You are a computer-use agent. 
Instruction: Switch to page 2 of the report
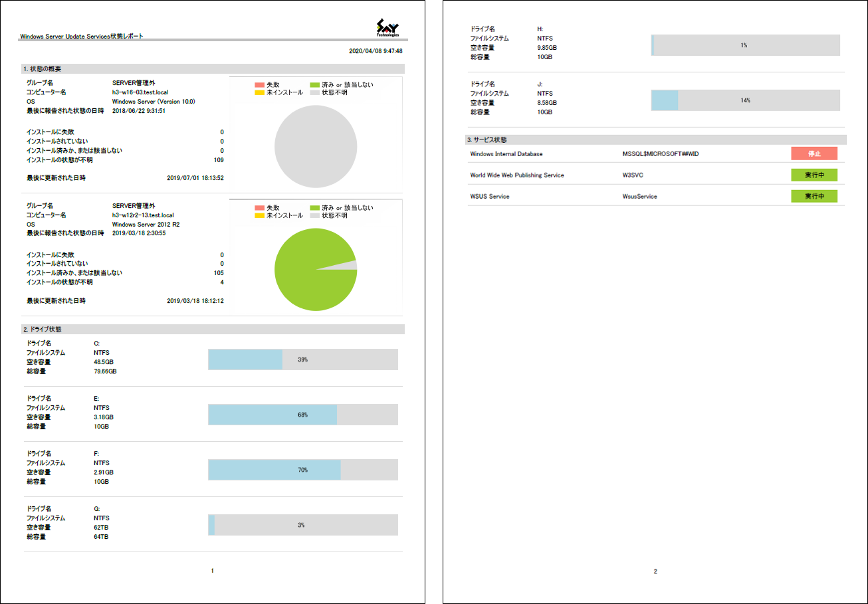click(655, 569)
